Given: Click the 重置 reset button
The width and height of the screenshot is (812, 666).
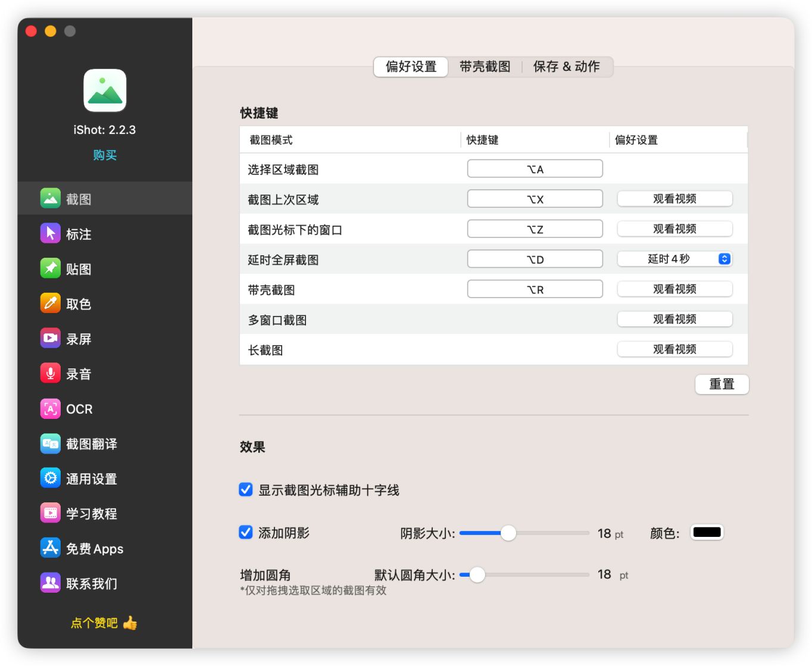Looking at the screenshot, I should (722, 384).
